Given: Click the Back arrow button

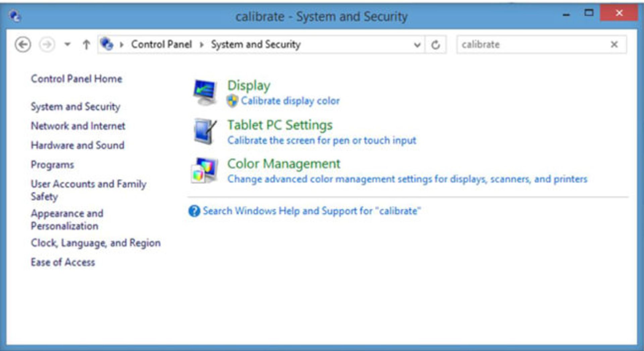Looking at the screenshot, I should point(23,44).
